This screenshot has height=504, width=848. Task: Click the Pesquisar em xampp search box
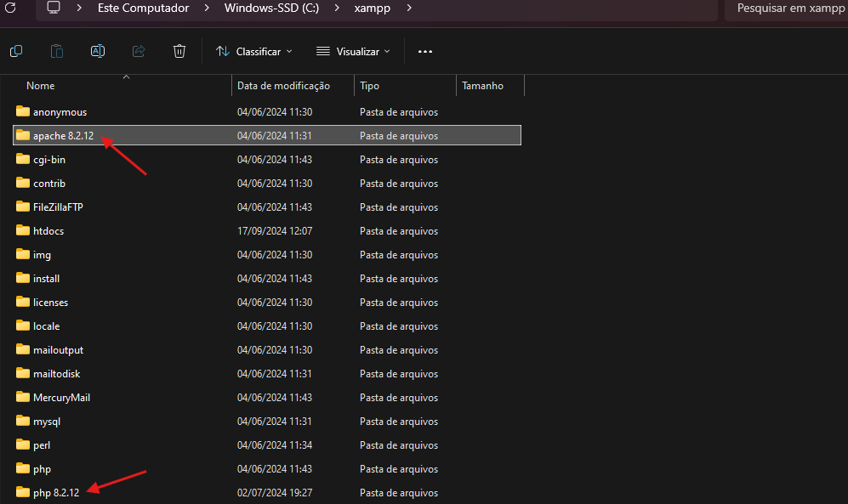pos(787,8)
